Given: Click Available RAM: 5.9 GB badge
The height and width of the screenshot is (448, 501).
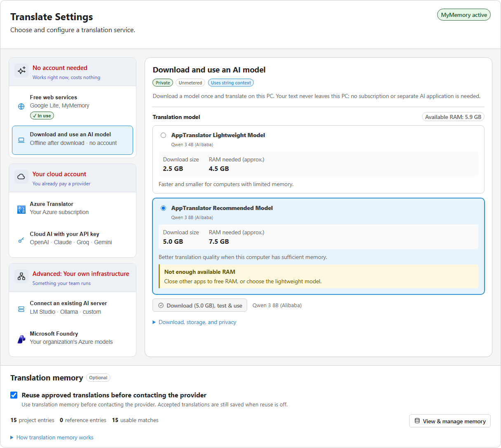Looking at the screenshot, I should point(453,117).
